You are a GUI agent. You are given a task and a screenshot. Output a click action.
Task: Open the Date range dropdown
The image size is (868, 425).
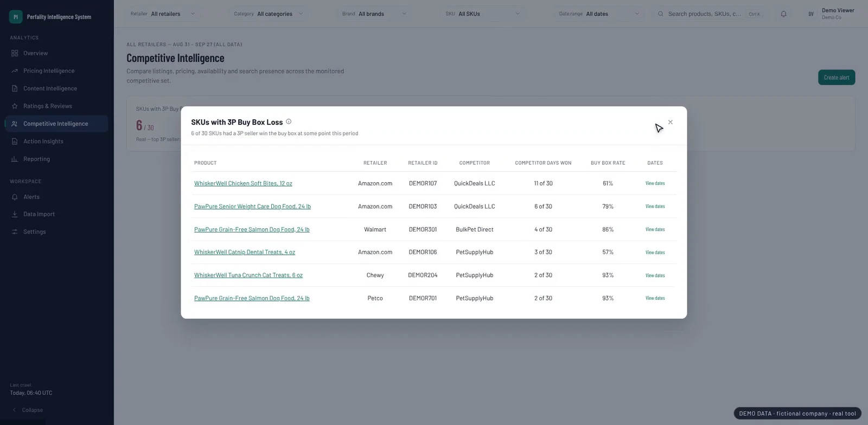click(x=599, y=14)
